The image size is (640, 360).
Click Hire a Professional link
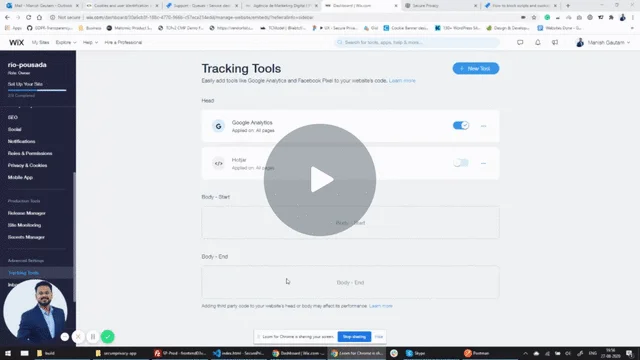[123, 42]
